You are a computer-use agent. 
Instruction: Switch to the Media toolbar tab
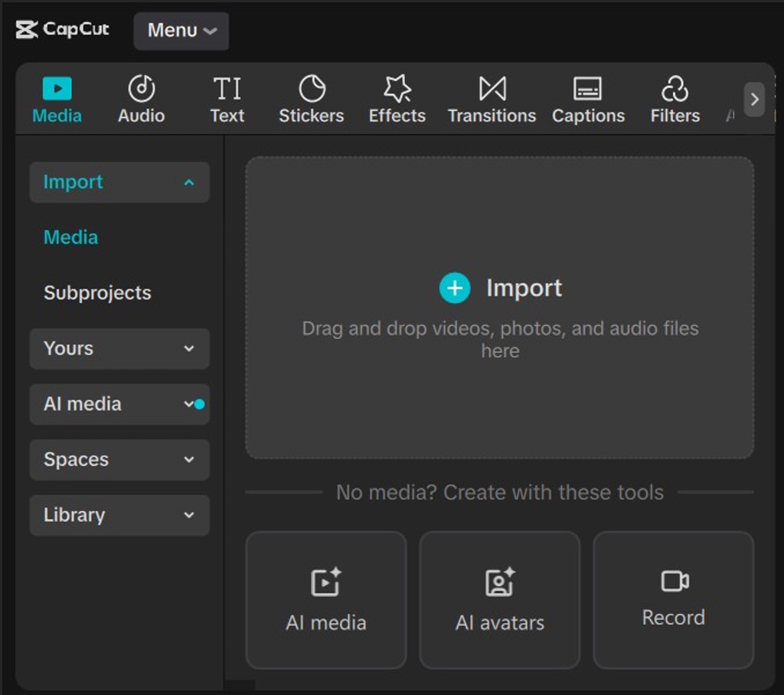click(57, 98)
